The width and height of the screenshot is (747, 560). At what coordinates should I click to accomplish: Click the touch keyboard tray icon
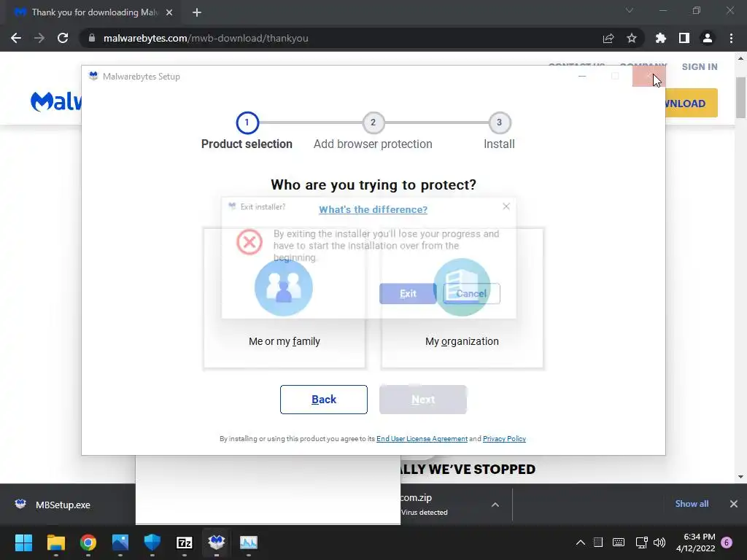(619, 542)
